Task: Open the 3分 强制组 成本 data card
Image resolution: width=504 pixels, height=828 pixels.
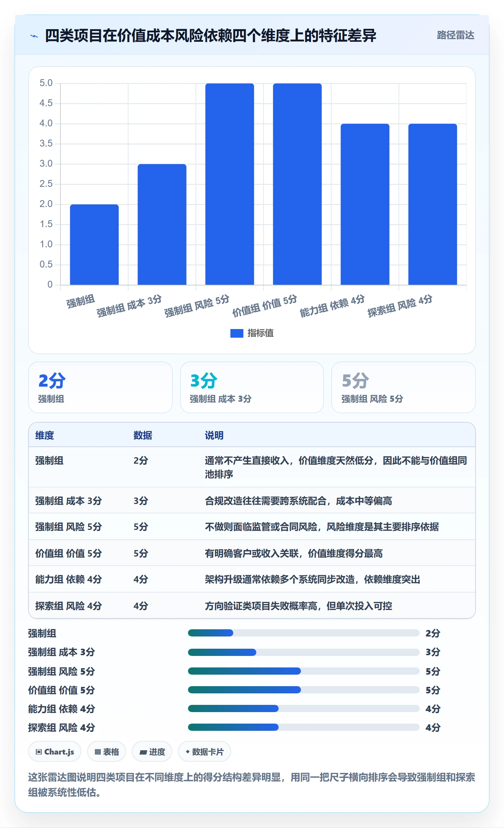Action: pyautogui.click(x=252, y=387)
